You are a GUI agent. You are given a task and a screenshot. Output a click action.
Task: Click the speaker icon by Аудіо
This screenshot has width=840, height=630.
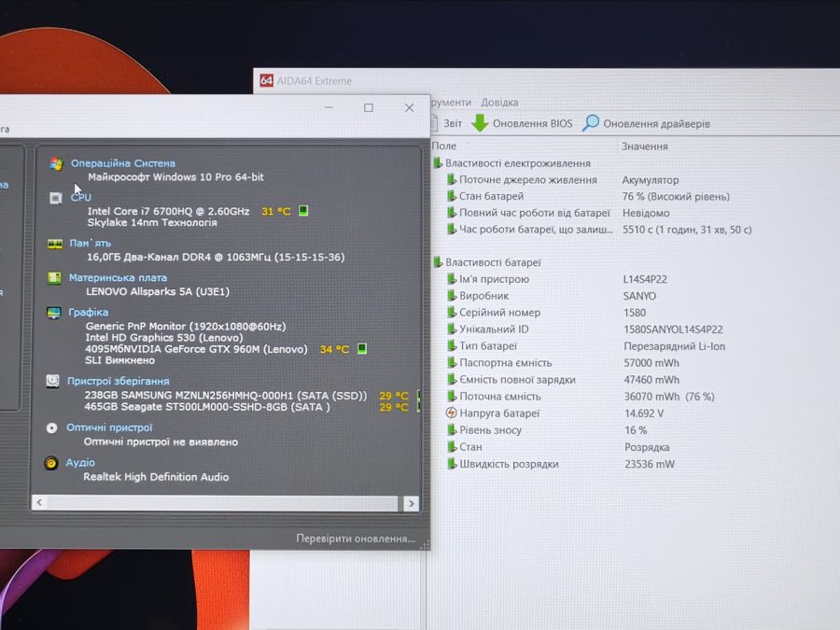(51, 463)
